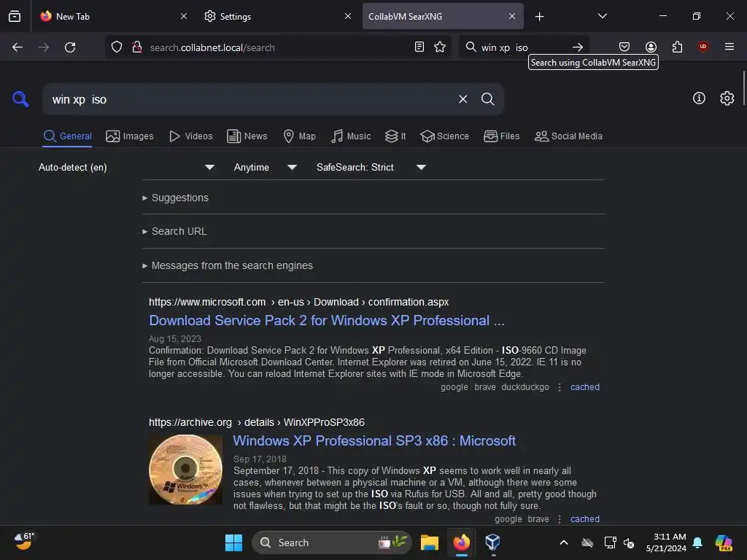Open a new tab with plus
Image resolution: width=747 pixels, height=560 pixels.
coord(539,17)
